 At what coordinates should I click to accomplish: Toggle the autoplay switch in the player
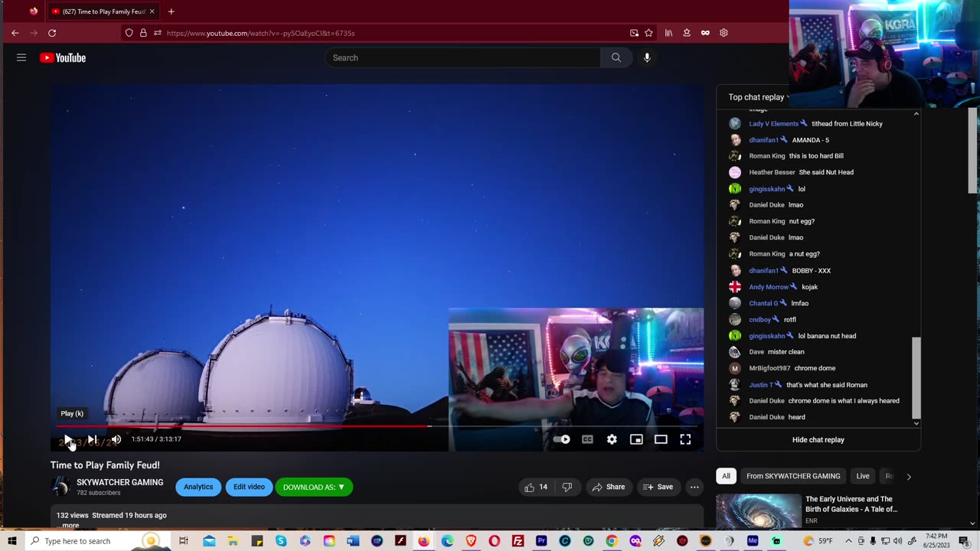(562, 439)
